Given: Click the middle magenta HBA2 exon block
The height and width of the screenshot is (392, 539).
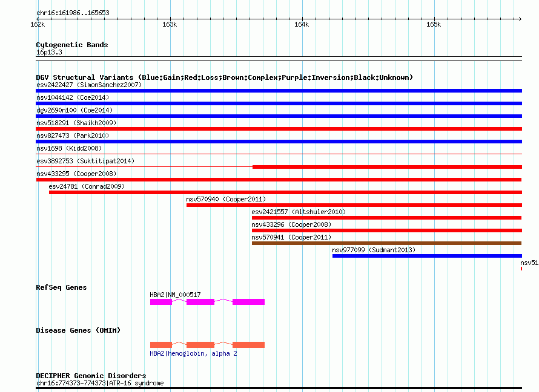Looking at the screenshot, I should click(x=200, y=302).
